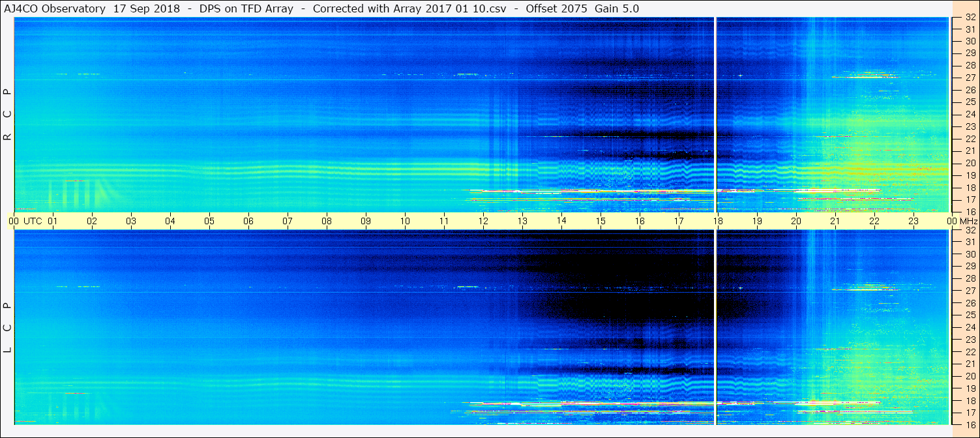Click the 32 MHz label on RCP scale
This screenshot has height=438, width=980.
point(970,18)
